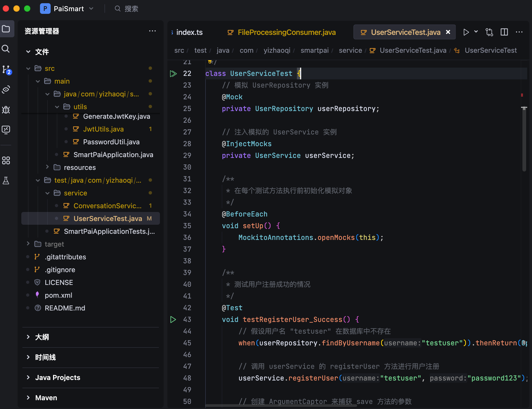Open the Search view in sidebar
The image size is (532, 409).
click(x=6, y=49)
